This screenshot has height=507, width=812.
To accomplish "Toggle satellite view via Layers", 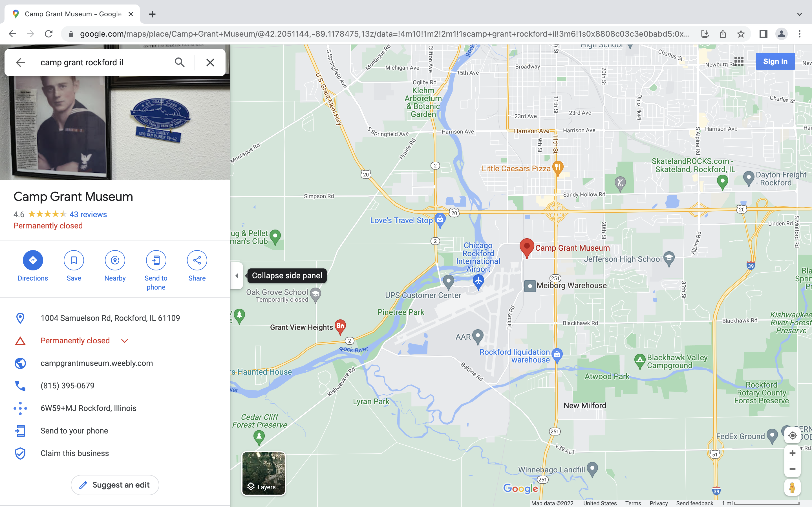I will coord(263,473).
